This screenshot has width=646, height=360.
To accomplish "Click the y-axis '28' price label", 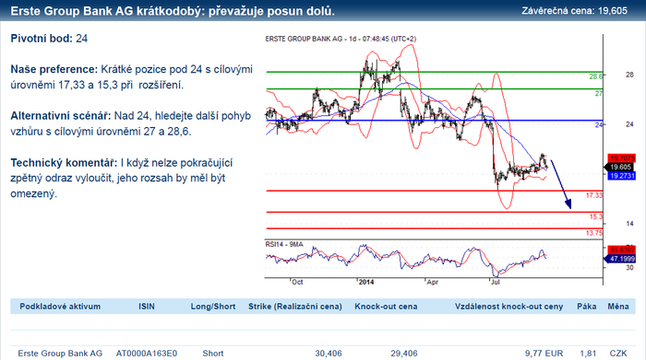I will [630, 75].
